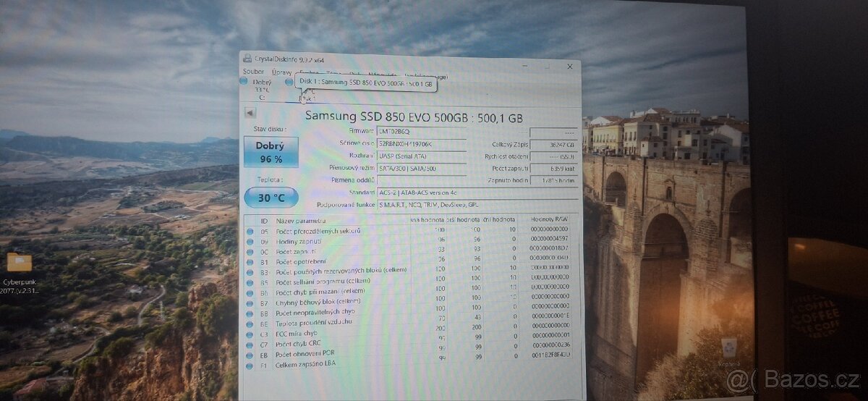The height and width of the screenshot is (401, 868).
Task: Select Počet chyb při mazání (celkem) text
Action: (x=320, y=291)
